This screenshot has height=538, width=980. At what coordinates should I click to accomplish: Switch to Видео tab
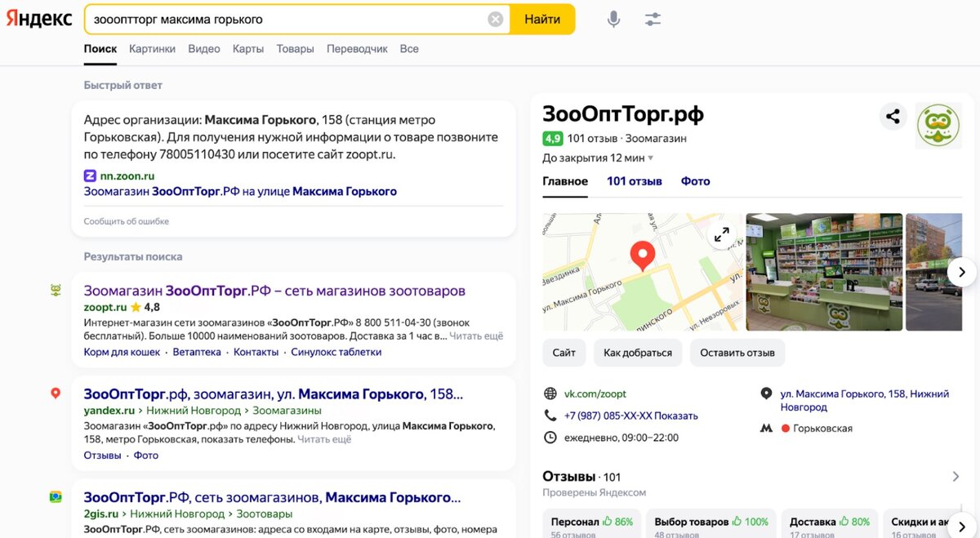point(204,49)
